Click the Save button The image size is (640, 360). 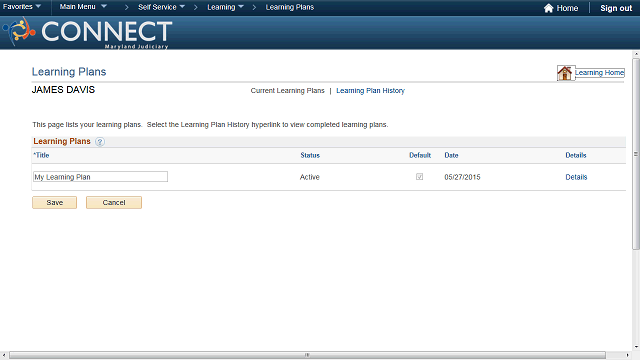54,202
